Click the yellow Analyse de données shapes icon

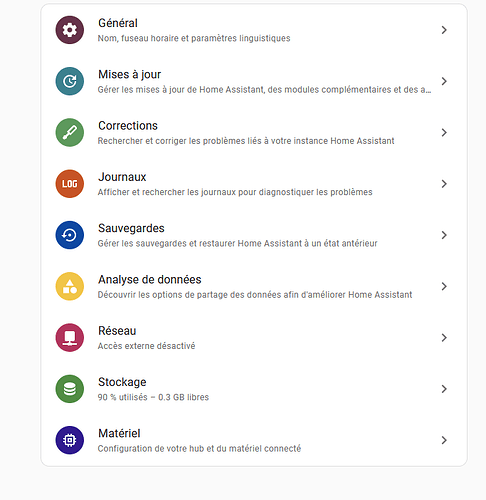(x=69, y=287)
